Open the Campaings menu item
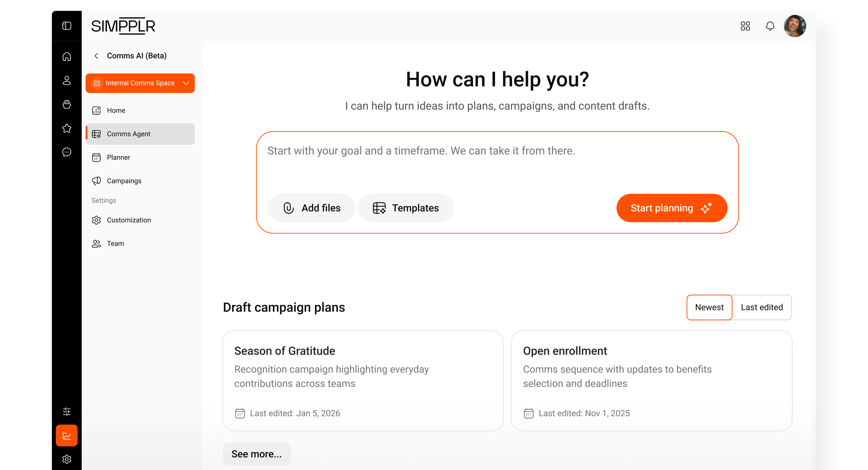Image resolution: width=868 pixels, height=470 pixels. 124,181
